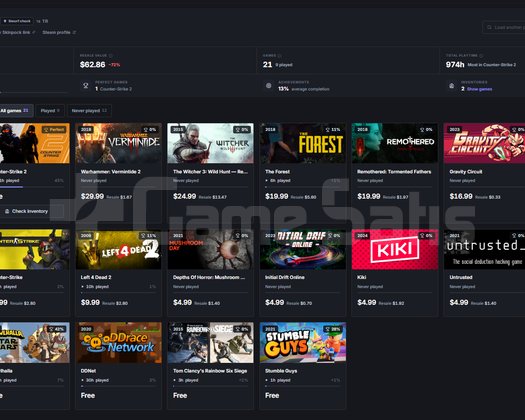Screen dimensions: 525x420
Task: Click the $29.99 price on Vermintide 2
Action: tap(92, 196)
